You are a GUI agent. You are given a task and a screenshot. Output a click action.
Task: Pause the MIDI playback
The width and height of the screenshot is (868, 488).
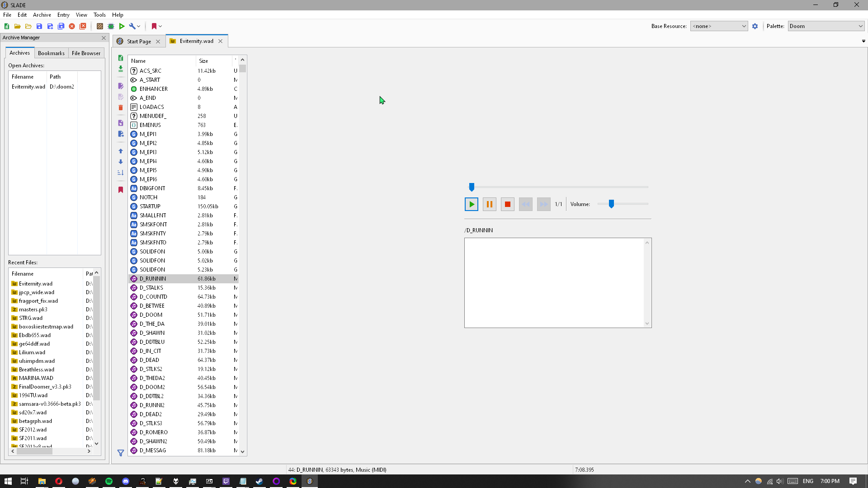[489, 204]
